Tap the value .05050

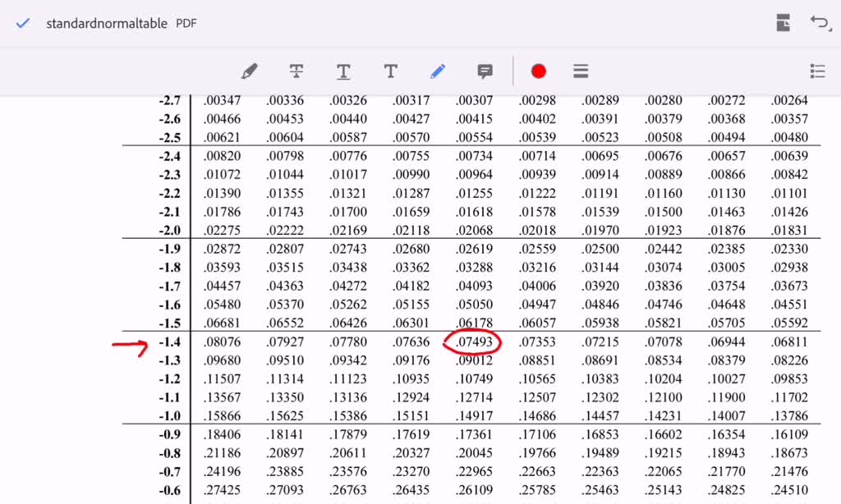tap(474, 305)
